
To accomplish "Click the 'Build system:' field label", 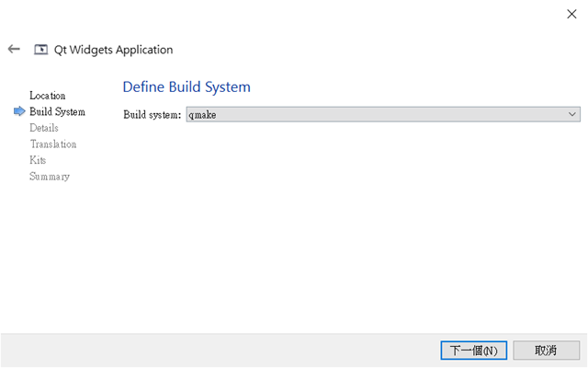I will 153,114.
